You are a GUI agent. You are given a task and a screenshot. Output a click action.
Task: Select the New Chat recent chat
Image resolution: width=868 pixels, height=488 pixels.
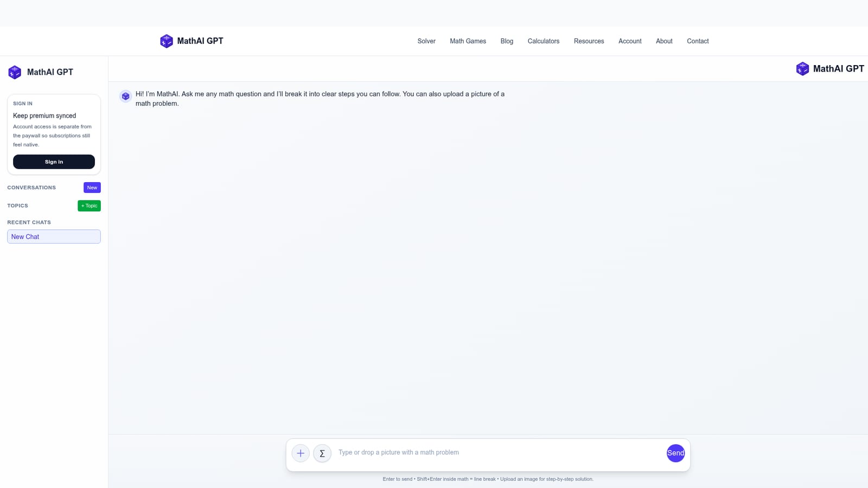[x=54, y=237]
